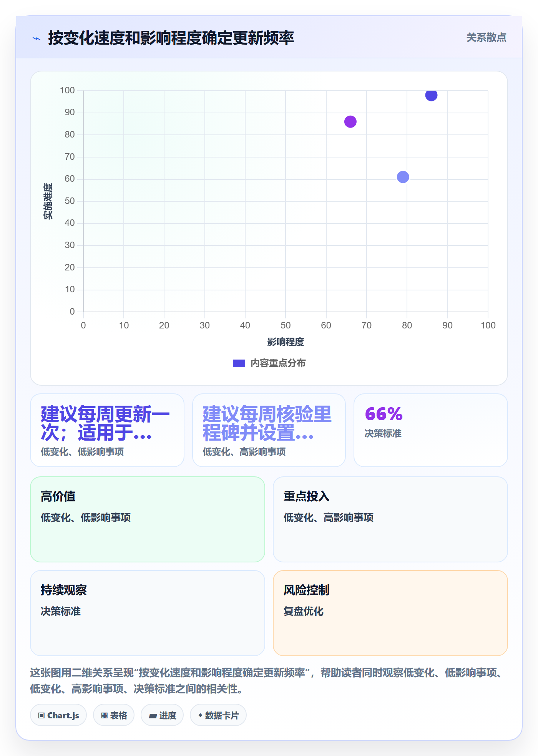Click the square icon in the Chart.js chip
Screen dimensions: 538x756
(x=42, y=715)
